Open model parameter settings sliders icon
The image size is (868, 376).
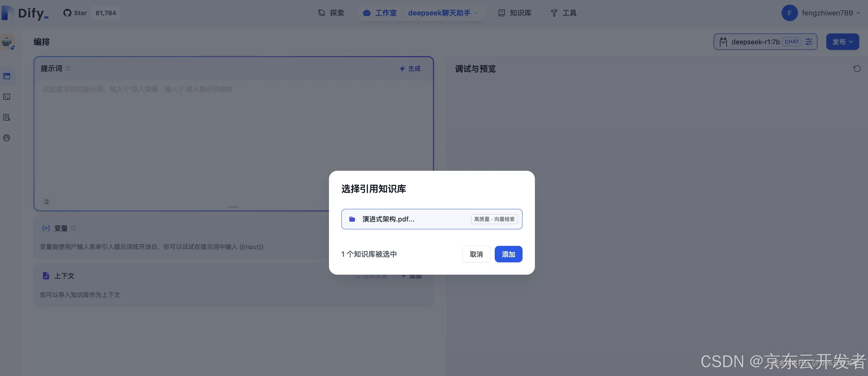coord(809,42)
